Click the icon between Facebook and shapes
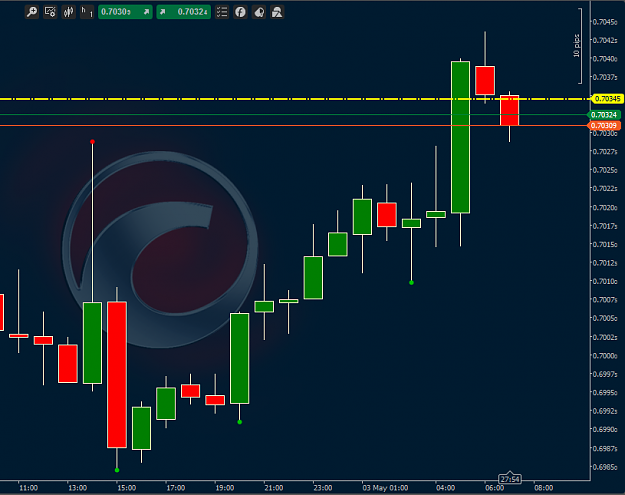The height and width of the screenshot is (495, 625). coord(259,12)
